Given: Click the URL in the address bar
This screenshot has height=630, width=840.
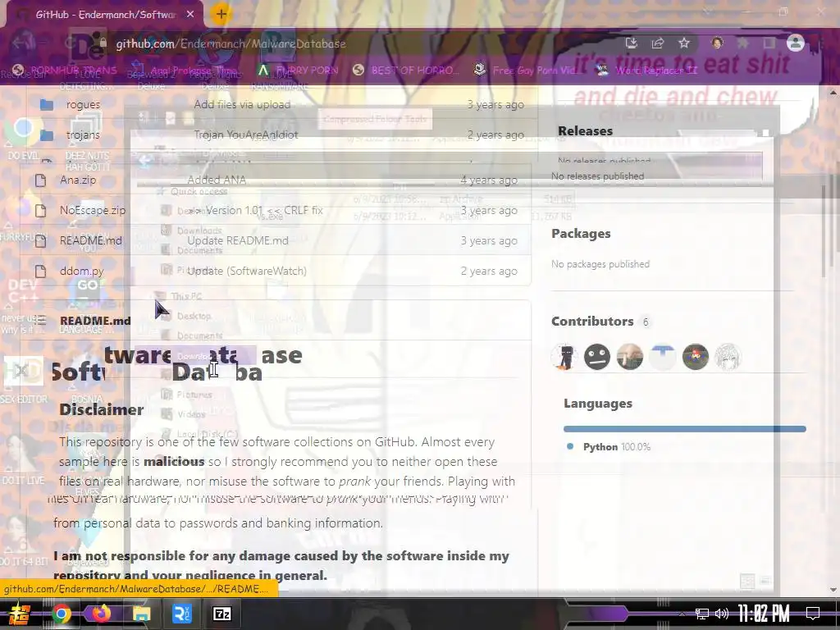Looking at the screenshot, I should click(x=231, y=43).
